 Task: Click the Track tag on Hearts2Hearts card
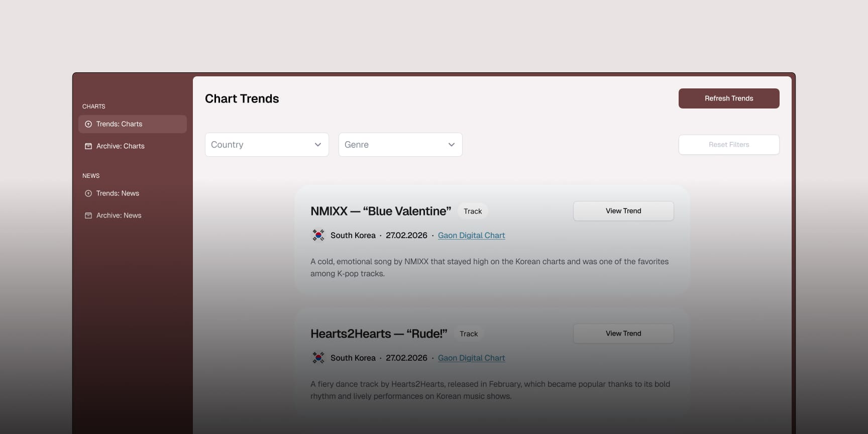[x=469, y=334]
